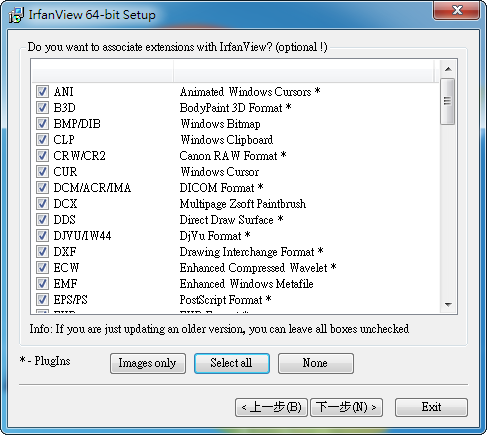The image size is (487, 435).
Task: Toggle the CLP checkbox
Action: click(x=42, y=140)
